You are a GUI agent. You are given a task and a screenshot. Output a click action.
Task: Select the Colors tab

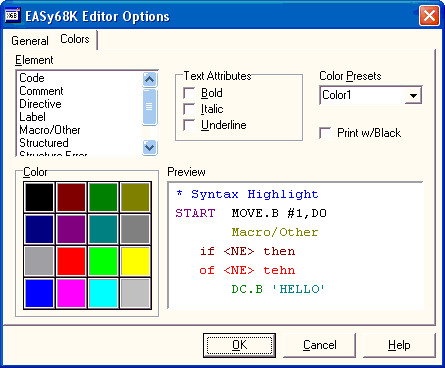(x=75, y=39)
